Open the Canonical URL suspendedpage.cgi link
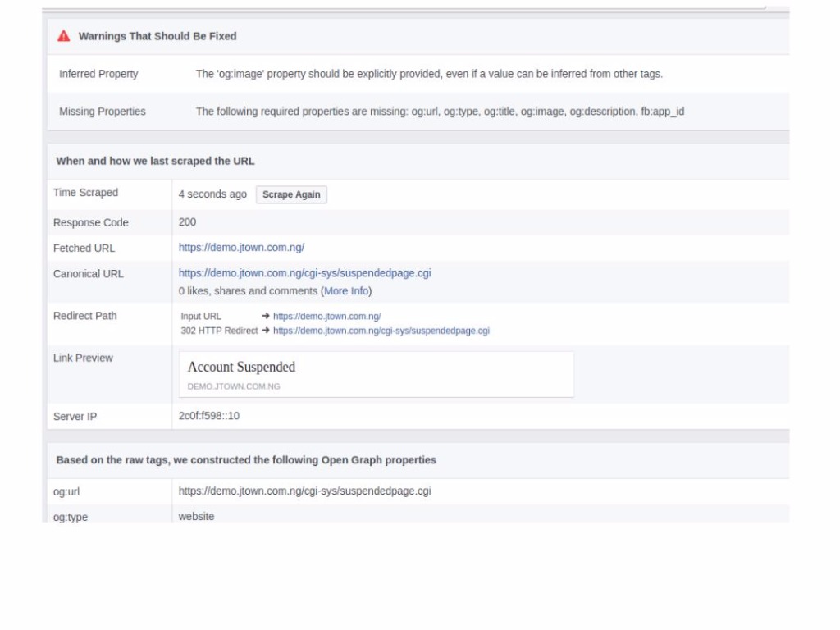 [304, 273]
